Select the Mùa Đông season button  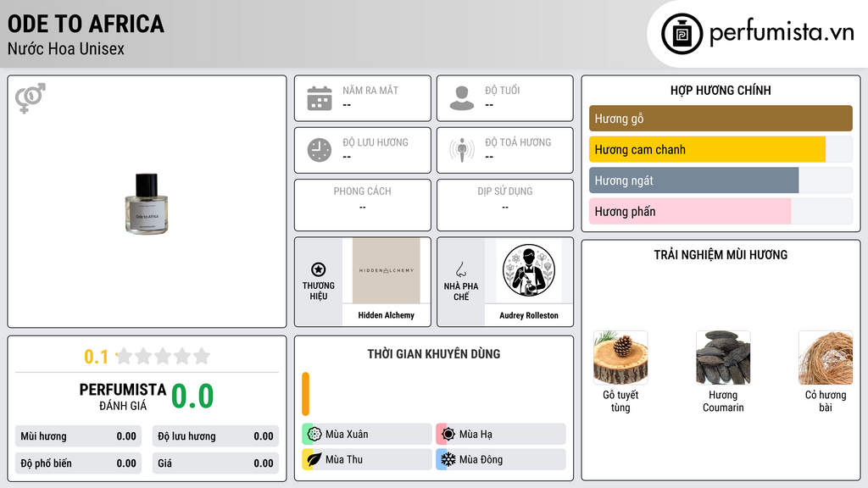pos(501,459)
